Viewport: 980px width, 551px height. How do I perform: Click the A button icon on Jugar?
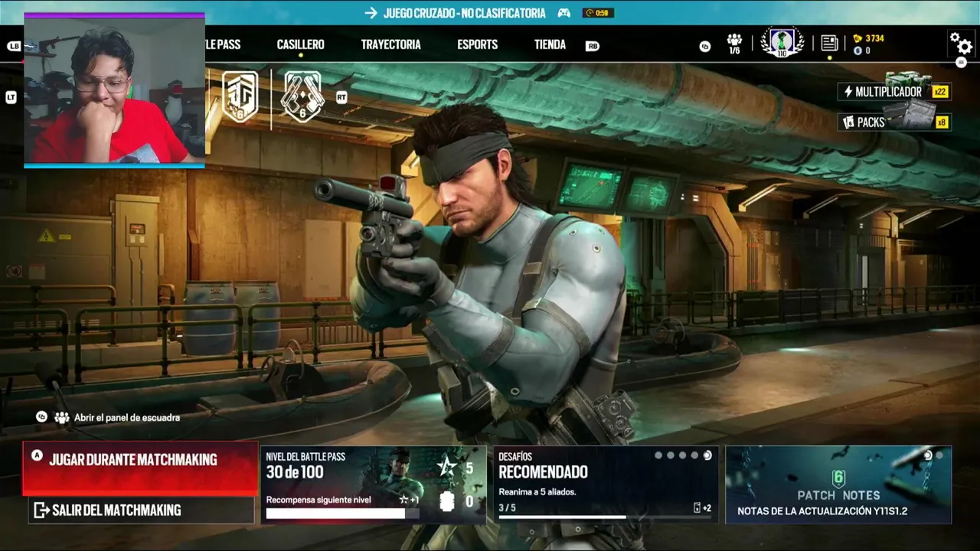click(37, 455)
